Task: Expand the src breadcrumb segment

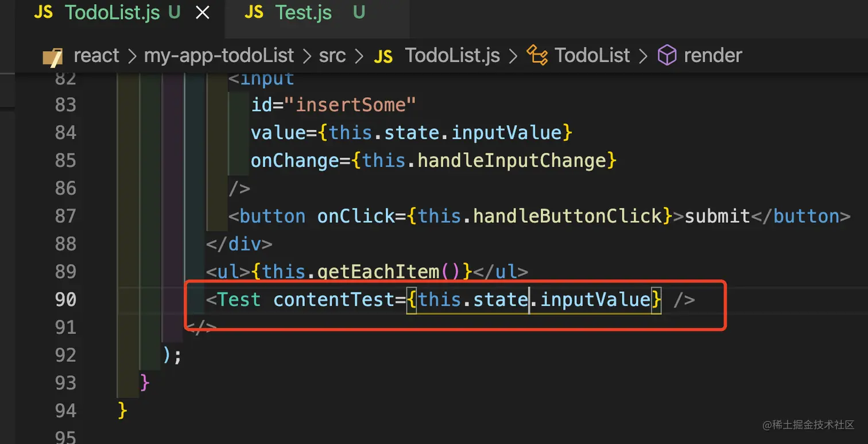Action: [x=332, y=56]
